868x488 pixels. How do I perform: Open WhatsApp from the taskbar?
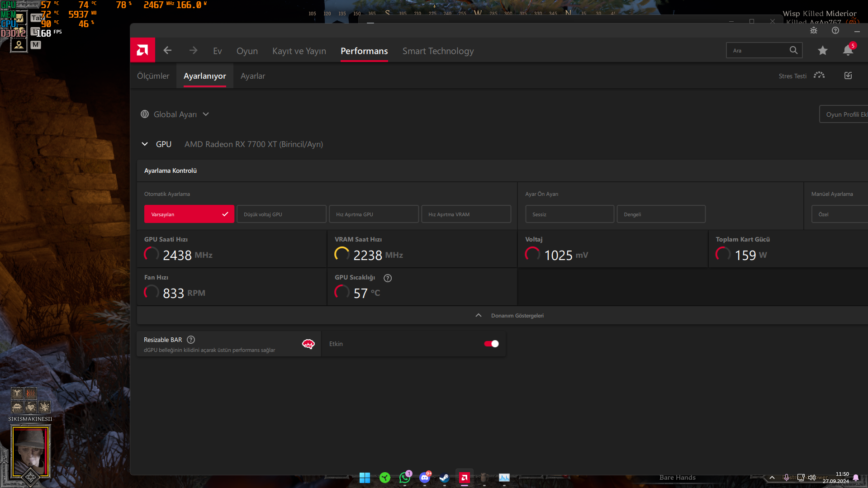(x=405, y=478)
